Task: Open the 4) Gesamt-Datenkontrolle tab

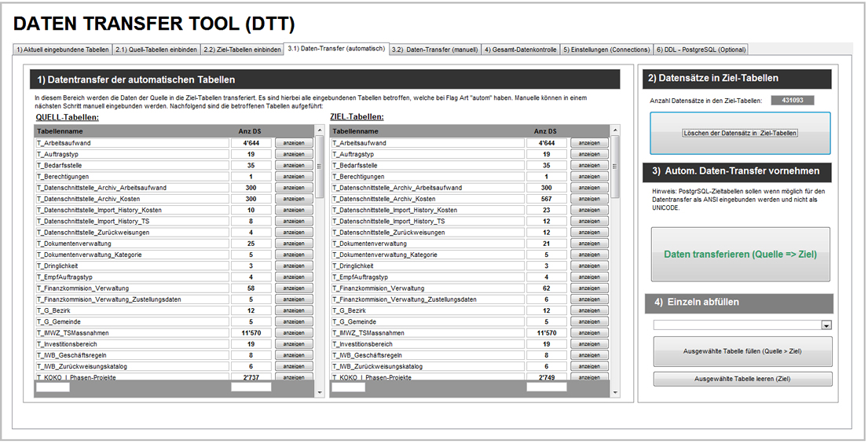Action: tap(520, 50)
